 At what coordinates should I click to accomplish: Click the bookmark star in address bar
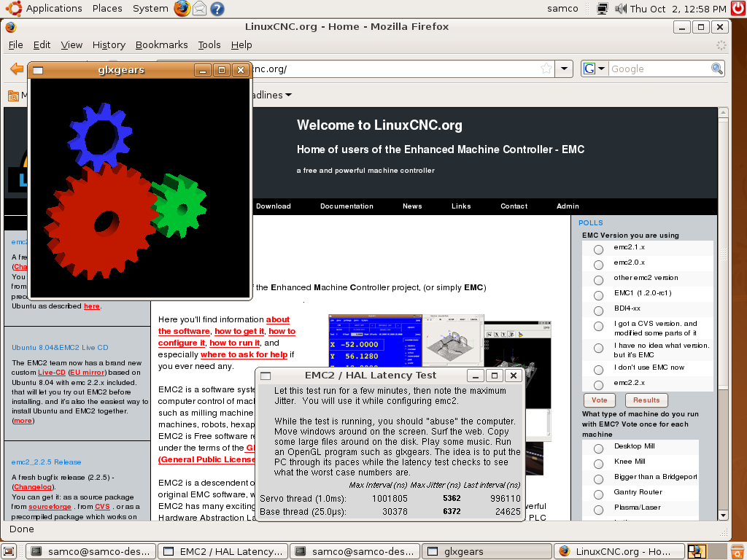546,69
